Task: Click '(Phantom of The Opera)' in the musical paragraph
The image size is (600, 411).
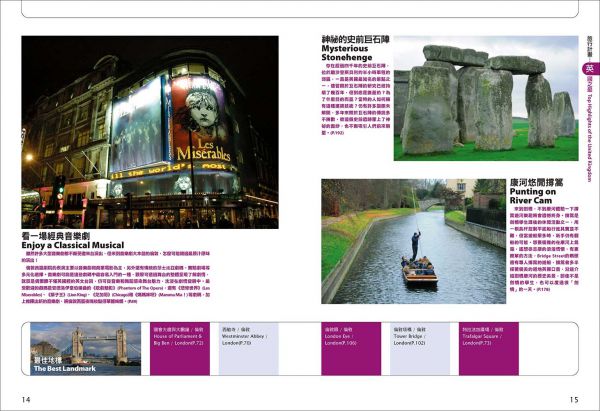Action: (x=140, y=288)
